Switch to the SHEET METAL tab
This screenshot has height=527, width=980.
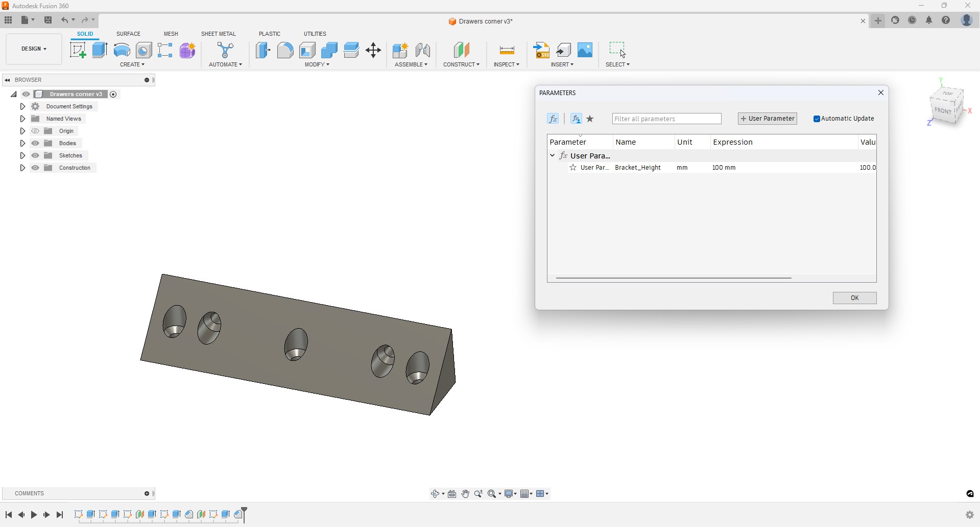[x=219, y=34]
